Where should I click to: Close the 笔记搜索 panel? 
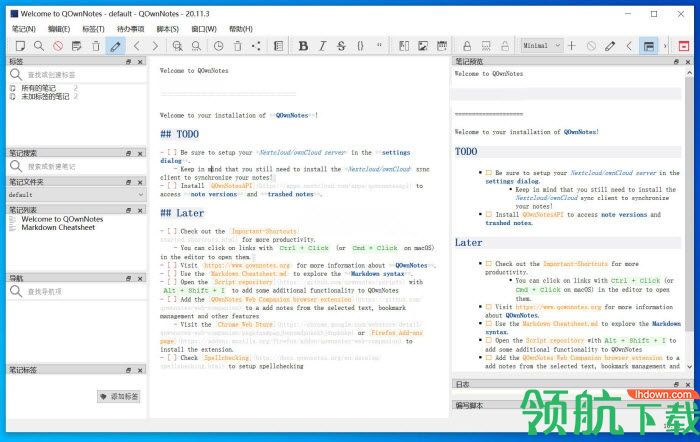click(x=140, y=154)
